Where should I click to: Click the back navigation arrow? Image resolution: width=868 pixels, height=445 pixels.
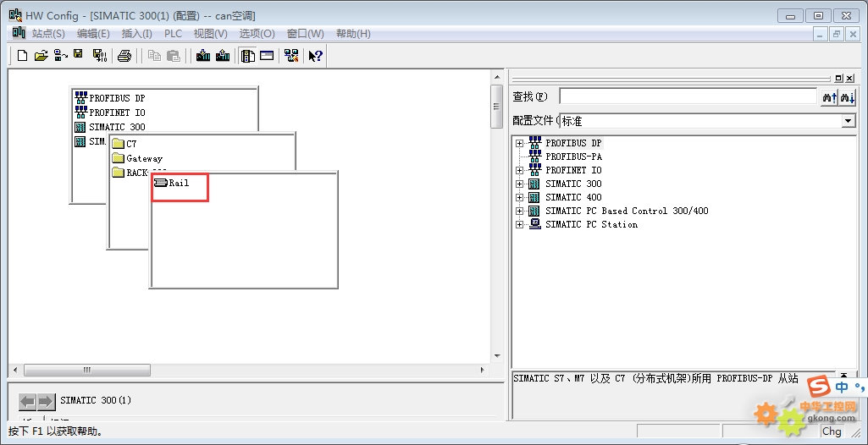28,401
